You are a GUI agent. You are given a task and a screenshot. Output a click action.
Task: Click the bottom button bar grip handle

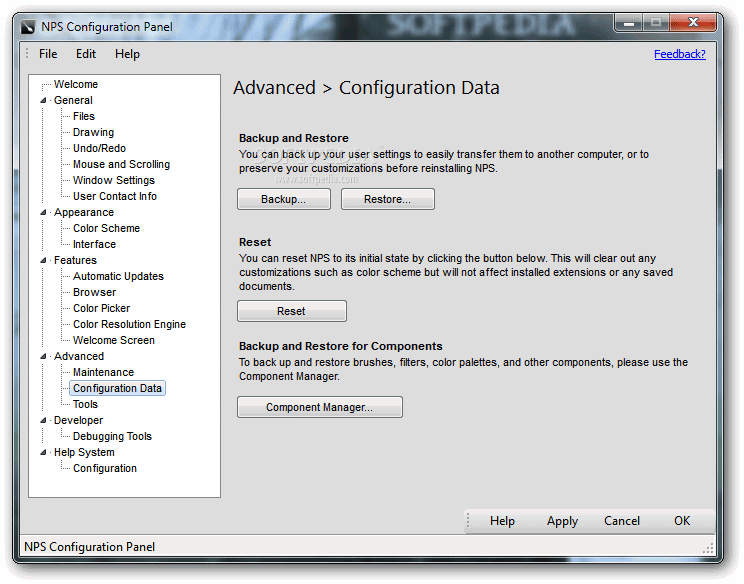click(468, 520)
